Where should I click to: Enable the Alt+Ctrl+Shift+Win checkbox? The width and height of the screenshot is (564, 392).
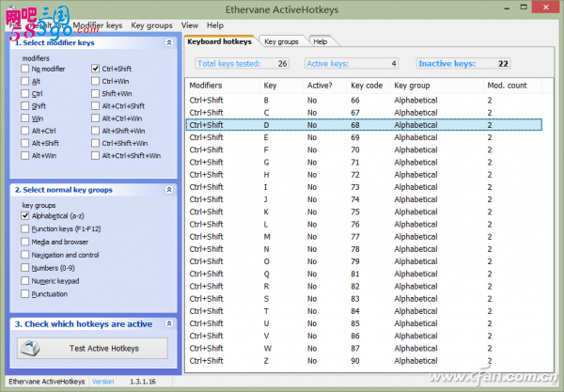pos(95,155)
